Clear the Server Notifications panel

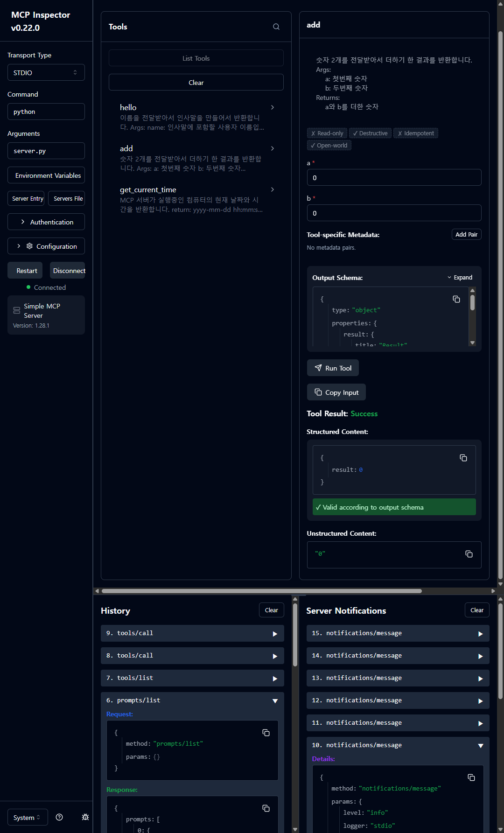tap(477, 610)
